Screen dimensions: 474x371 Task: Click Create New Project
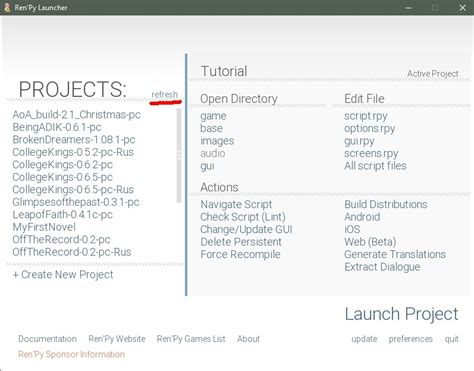pos(63,275)
